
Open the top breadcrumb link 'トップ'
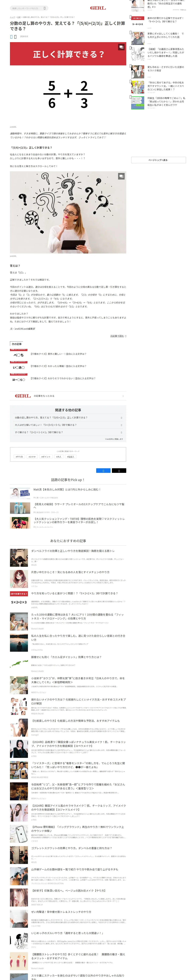point(12,17)
